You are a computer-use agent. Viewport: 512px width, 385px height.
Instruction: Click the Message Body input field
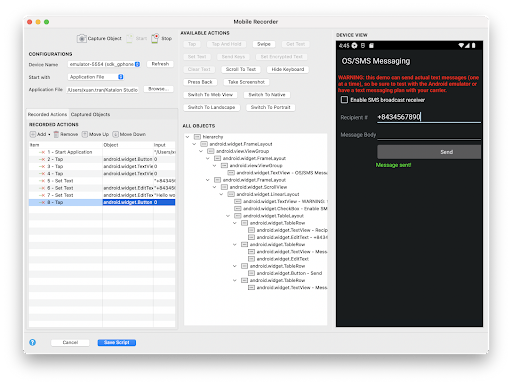click(429, 135)
